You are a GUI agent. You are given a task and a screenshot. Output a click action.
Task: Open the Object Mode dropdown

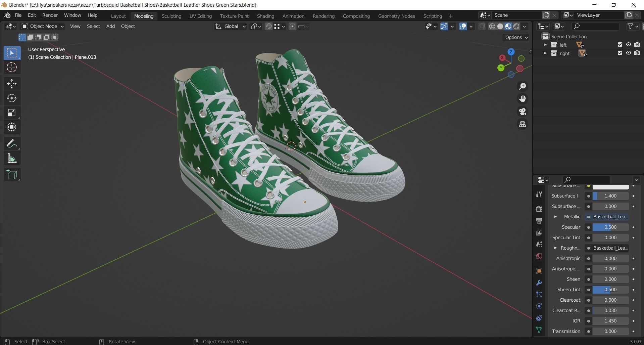point(42,26)
